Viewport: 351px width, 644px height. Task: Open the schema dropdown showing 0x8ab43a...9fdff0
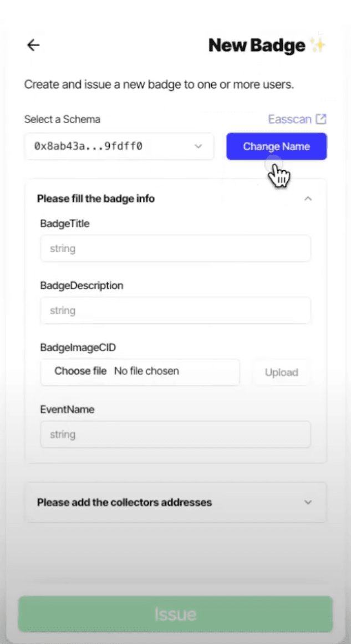(x=119, y=146)
